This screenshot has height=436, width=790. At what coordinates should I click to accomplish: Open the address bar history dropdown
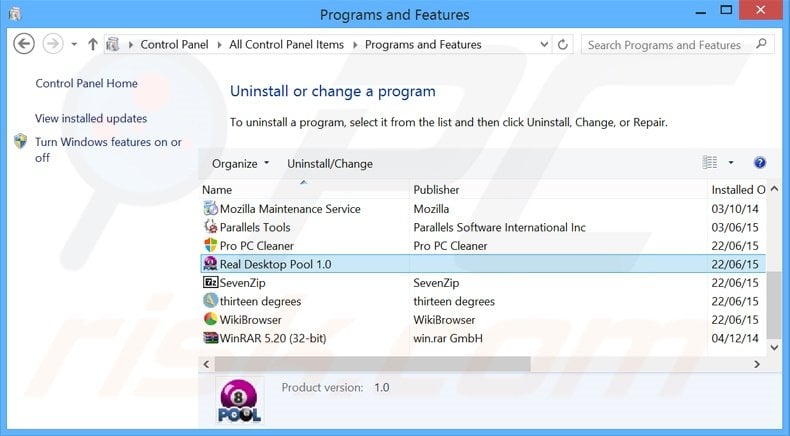[544, 44]
